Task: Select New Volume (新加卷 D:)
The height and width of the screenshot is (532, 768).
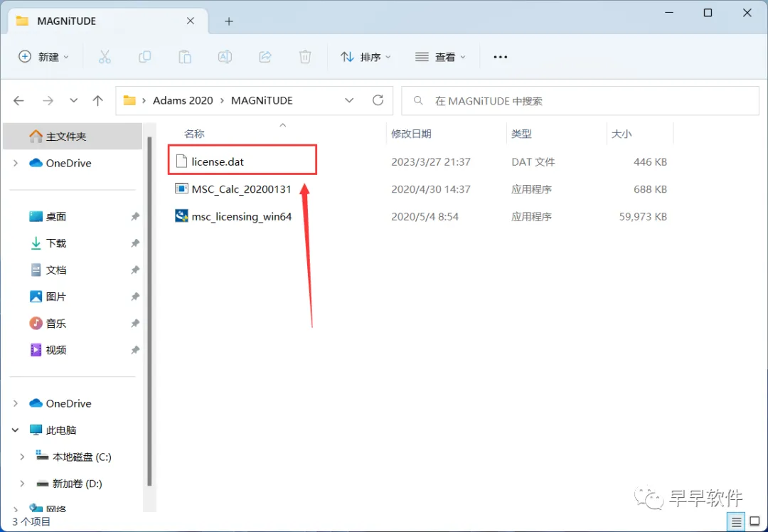Action: (69, 484)
